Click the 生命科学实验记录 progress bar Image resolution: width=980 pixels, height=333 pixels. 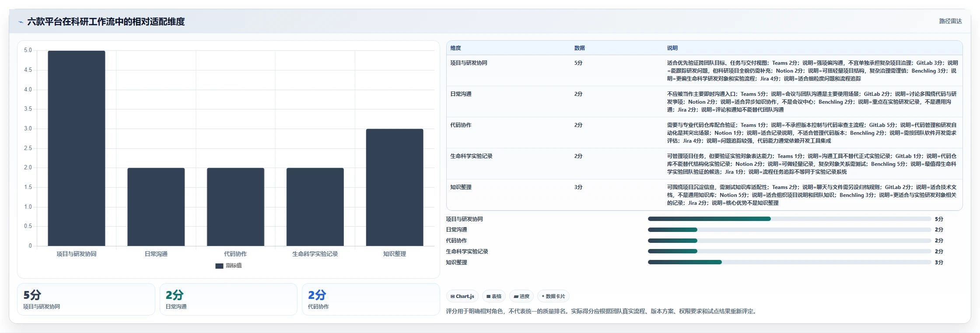[x=790, y=252]
